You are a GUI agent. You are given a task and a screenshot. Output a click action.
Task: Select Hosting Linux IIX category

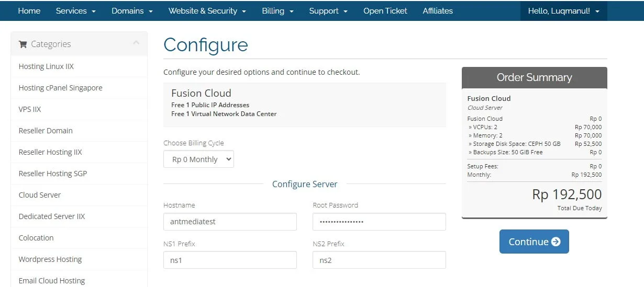coord(46,66)
